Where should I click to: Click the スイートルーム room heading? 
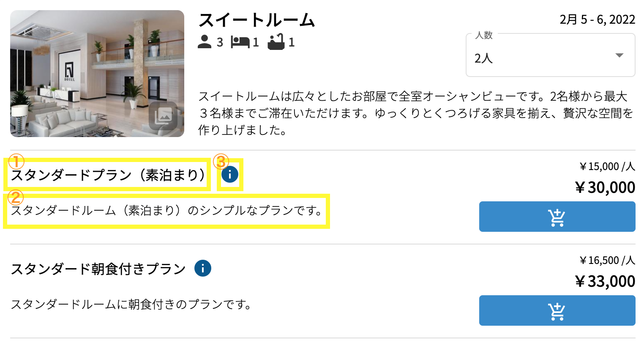tap(257, 20)
